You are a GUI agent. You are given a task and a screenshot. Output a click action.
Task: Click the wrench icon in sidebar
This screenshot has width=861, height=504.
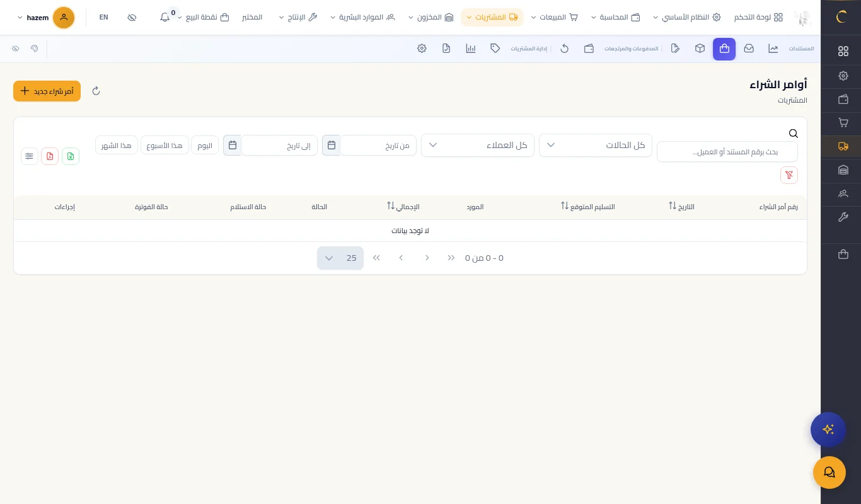tap(843, 217)
